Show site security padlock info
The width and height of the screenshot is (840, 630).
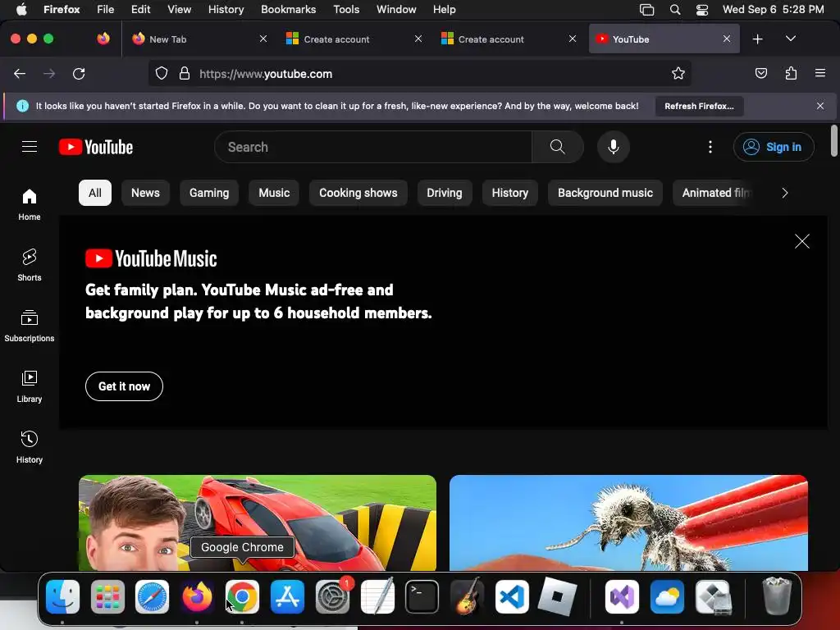pyautogui.click(x=185, y=73)
